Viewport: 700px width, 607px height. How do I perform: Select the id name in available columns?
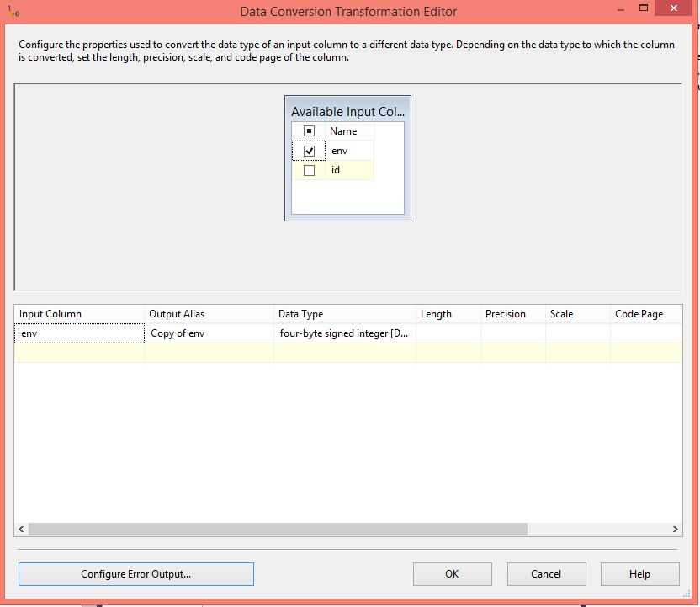[336, 170]
